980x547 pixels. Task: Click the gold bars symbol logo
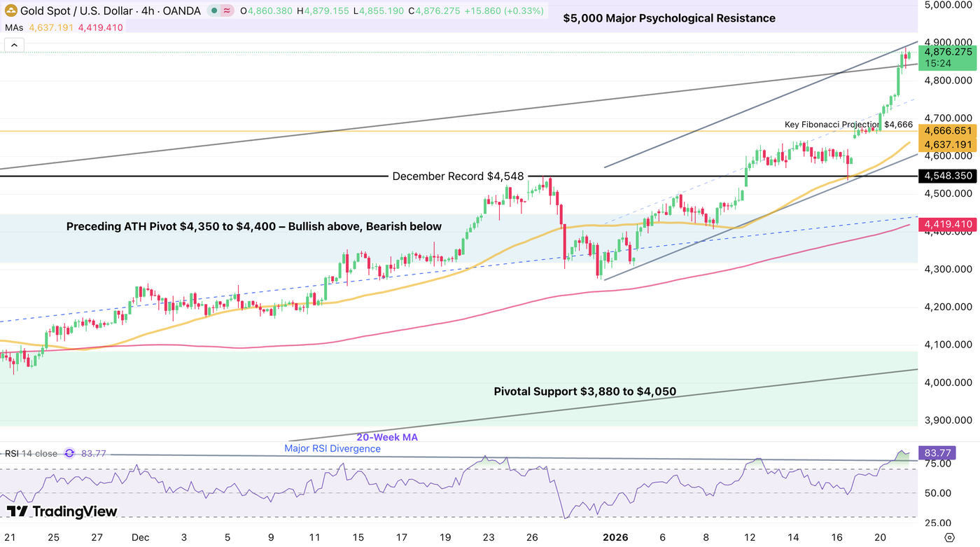tap(10, 11)
